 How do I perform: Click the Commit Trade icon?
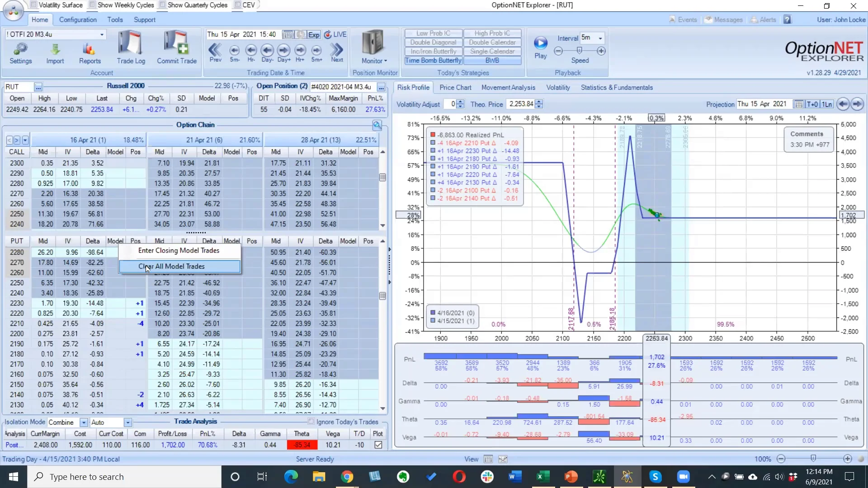pos(177,47)
